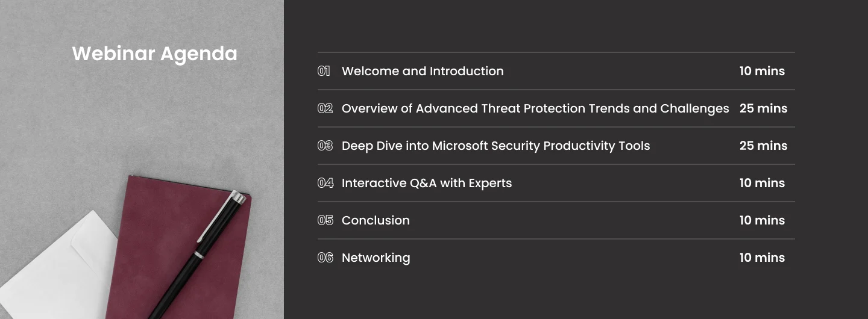Select the 02 number marker
The height and width of the screenshot is (319, 868).
[325, 108]
